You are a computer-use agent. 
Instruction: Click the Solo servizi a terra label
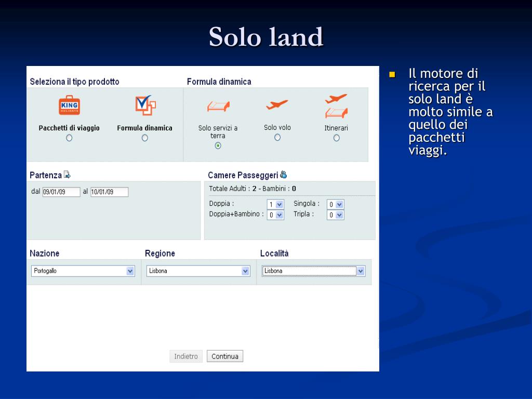point(218,131)
